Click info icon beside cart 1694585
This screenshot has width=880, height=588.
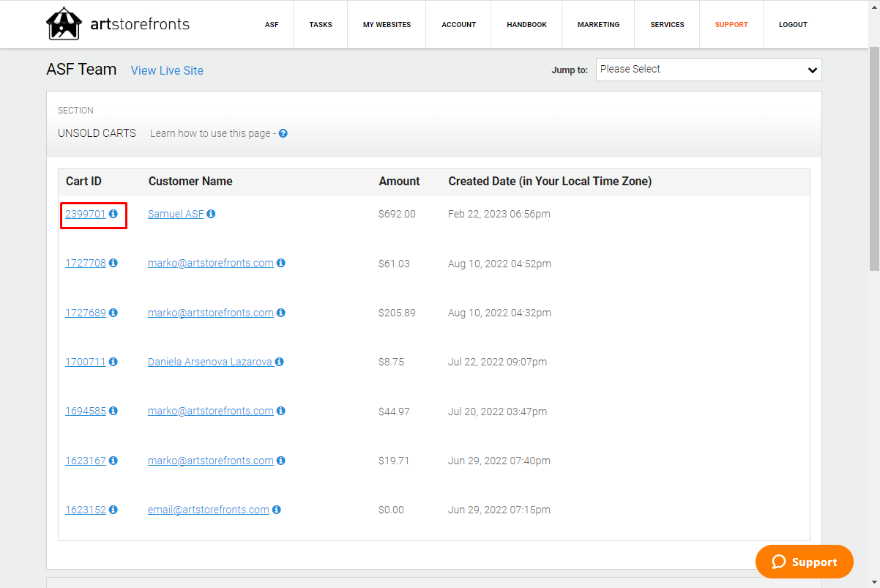point(113,411)
